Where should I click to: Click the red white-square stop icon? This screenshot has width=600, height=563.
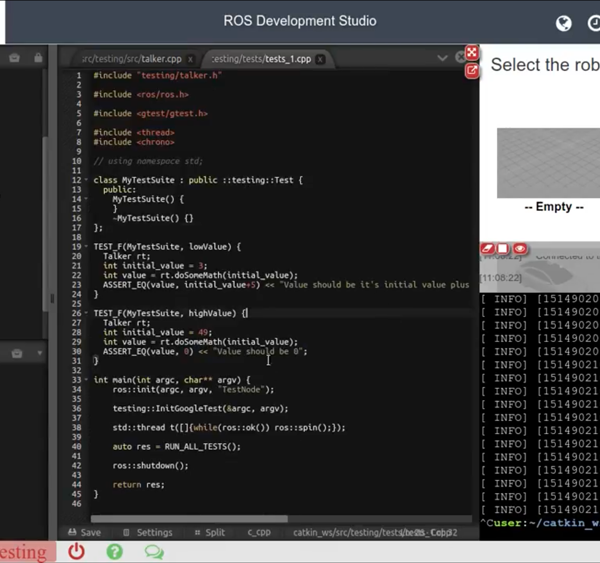coord(503,249)
